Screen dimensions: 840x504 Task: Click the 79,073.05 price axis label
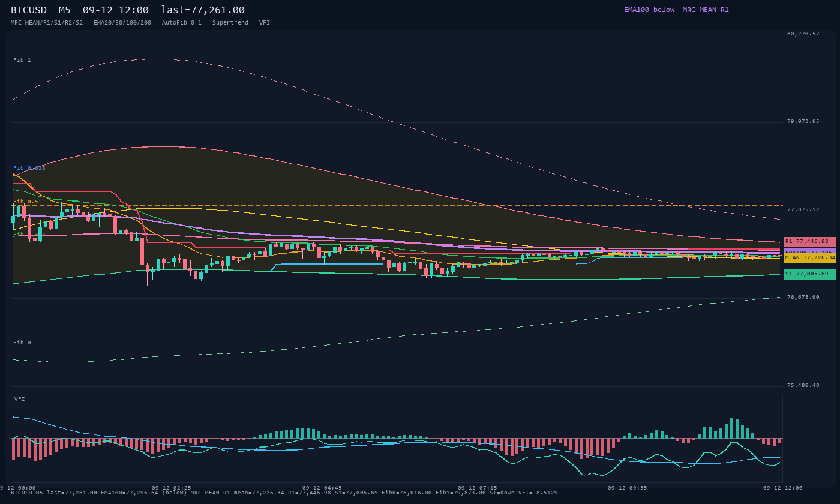(x=803, y=121)
